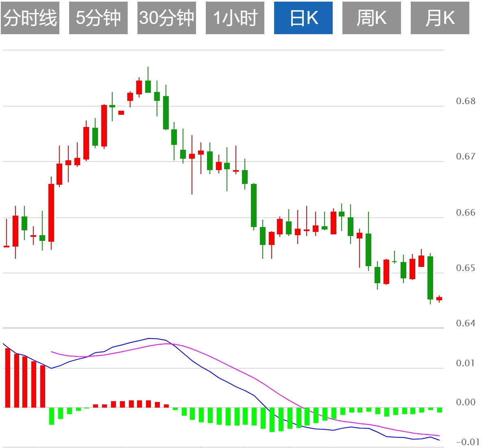Click the green candle at the chart's peak
The width and height of the screenshot is (486, 448).
click(x=148, y=86)
